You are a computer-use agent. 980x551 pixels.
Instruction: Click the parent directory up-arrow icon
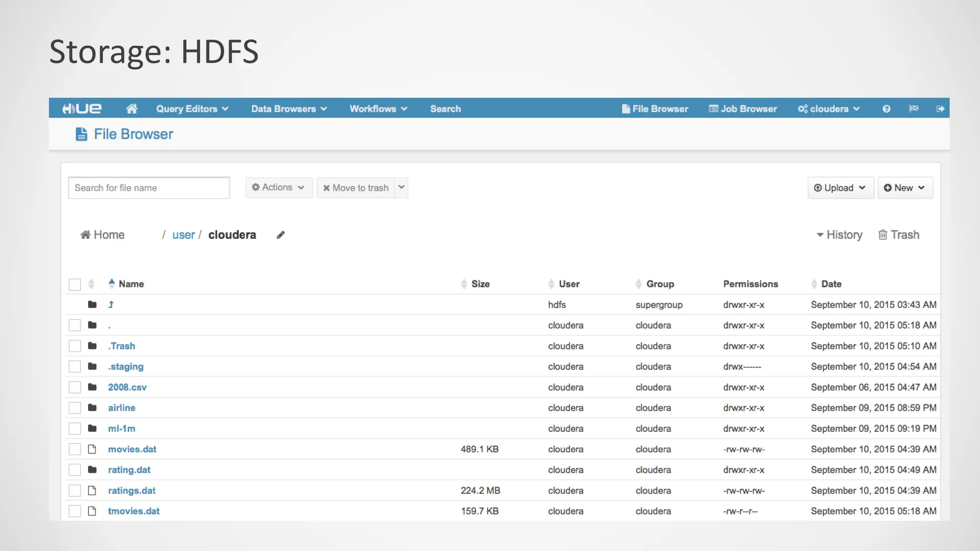(x=111, y=304)
